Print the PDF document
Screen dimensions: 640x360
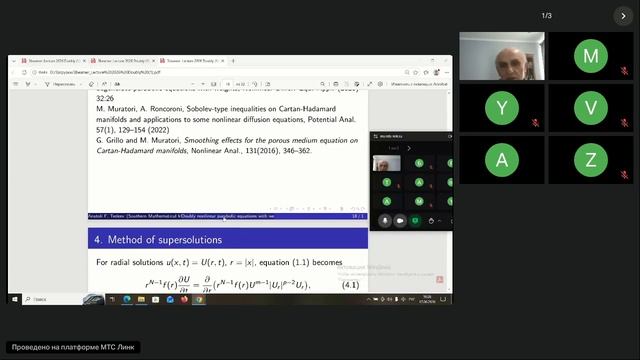[x=336, y=84]
